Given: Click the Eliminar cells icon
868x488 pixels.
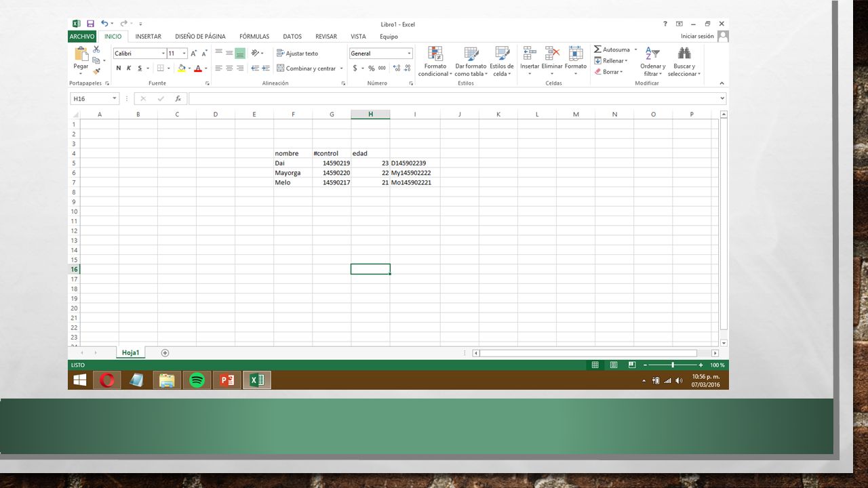Looking at the screenshot, I should point(552,54).
